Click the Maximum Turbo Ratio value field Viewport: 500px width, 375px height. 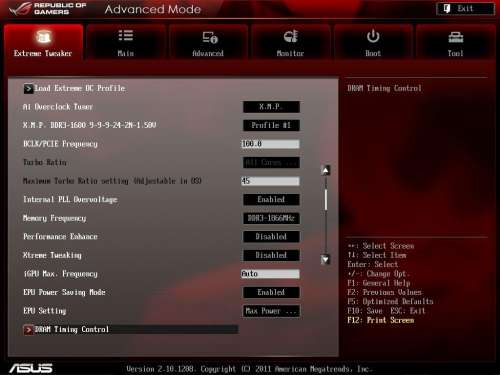[x=270, y=181]
